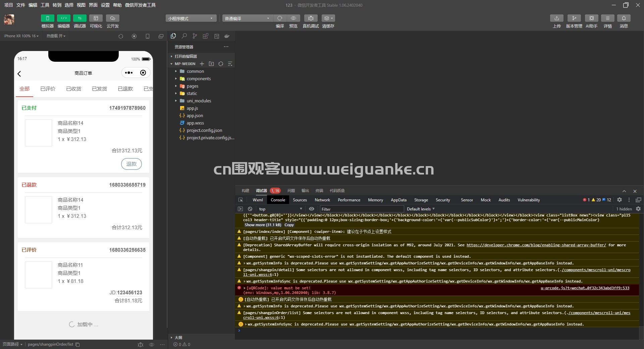Viewport: 644px width, 349px height.
Task: Click the simulator stop/record icon
Action: click(x=134, y=36)
